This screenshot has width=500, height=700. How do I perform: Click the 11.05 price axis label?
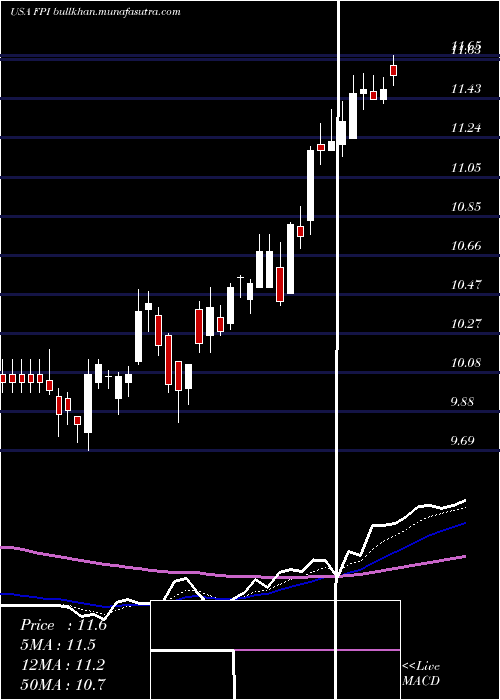[466, 167]
